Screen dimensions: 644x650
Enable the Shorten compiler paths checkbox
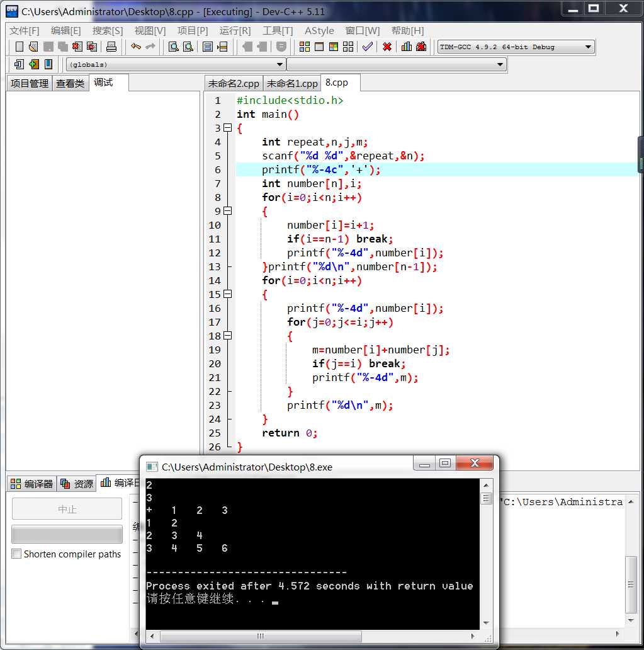tap(16, 554)
